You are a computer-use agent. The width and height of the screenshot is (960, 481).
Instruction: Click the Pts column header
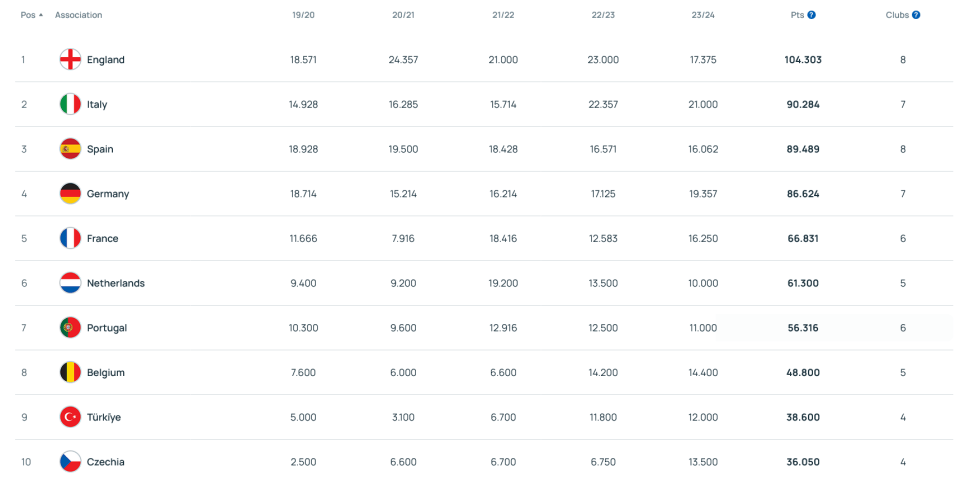797,15
